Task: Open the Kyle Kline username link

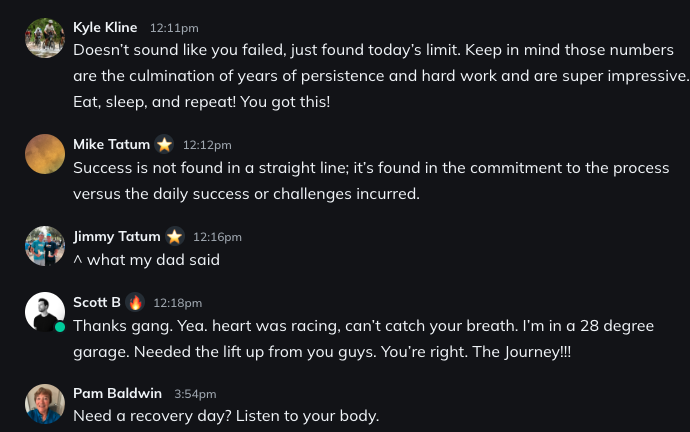Action: (105, 28)
